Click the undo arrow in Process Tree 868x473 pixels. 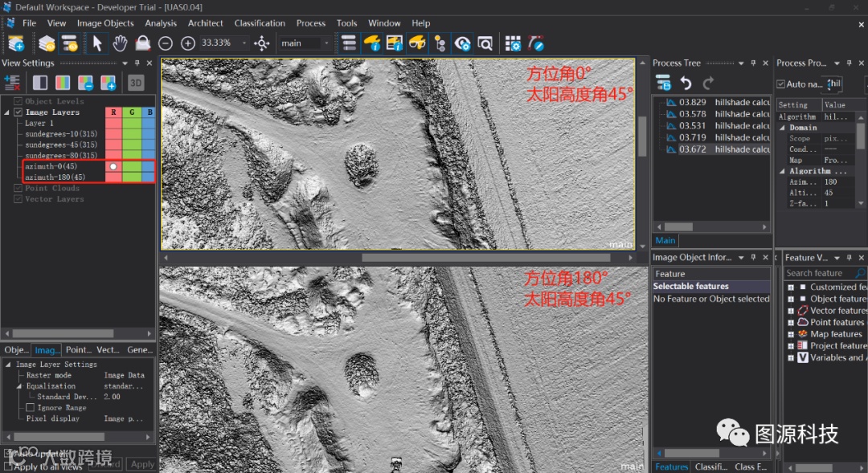[x=686, y=83]
